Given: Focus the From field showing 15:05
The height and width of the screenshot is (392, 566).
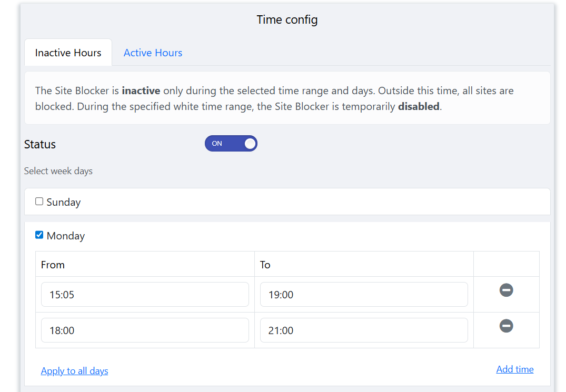Looking at the screenshot, I should [145, 295].
